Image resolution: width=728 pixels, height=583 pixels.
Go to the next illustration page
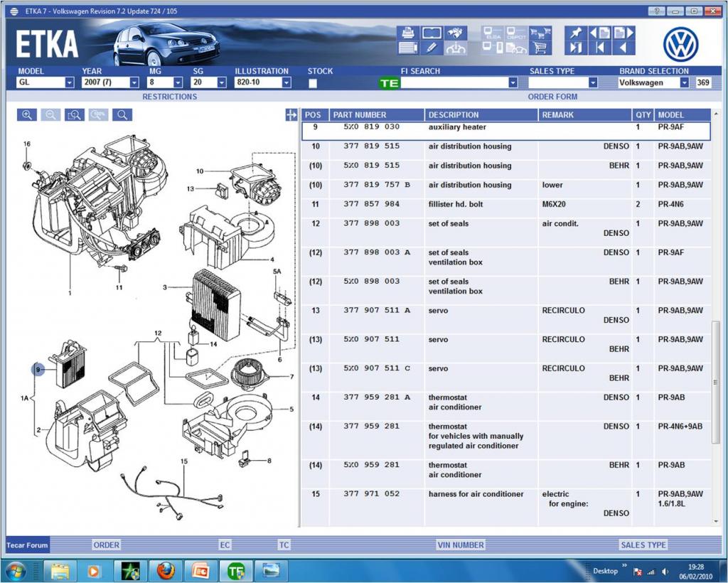[623, 33]
